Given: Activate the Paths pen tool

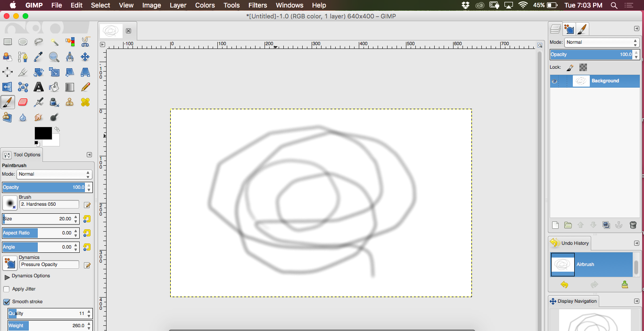Looking at the screenshot, I should coord(23,57).
